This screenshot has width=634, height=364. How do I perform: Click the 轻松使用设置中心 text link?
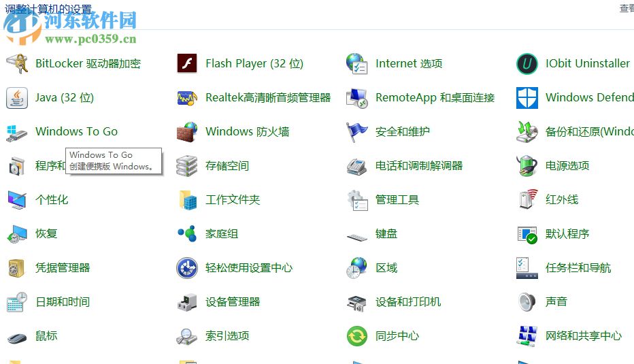point(249,268)
